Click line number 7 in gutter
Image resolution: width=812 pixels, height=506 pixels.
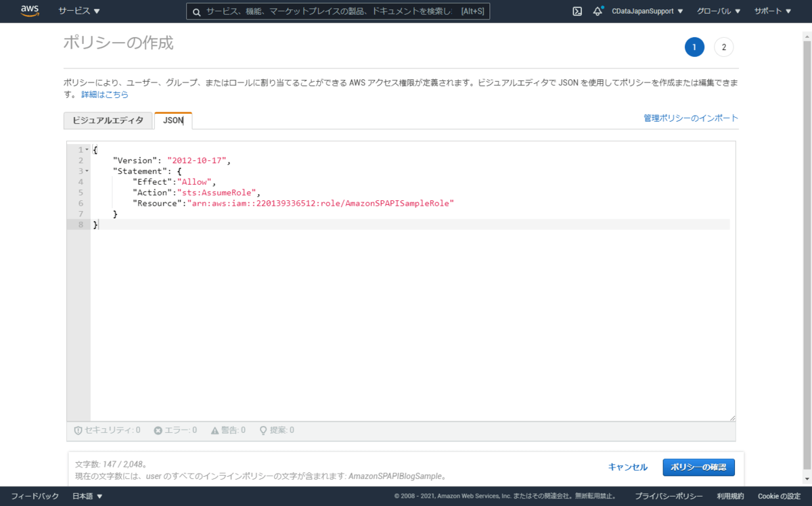[x=81, y=214]
